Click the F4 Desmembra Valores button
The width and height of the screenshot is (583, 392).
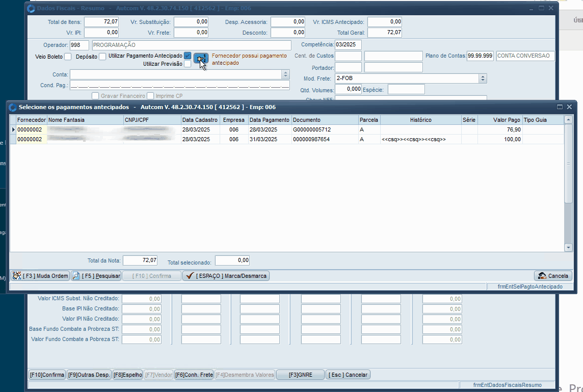(x=245, y=375)
